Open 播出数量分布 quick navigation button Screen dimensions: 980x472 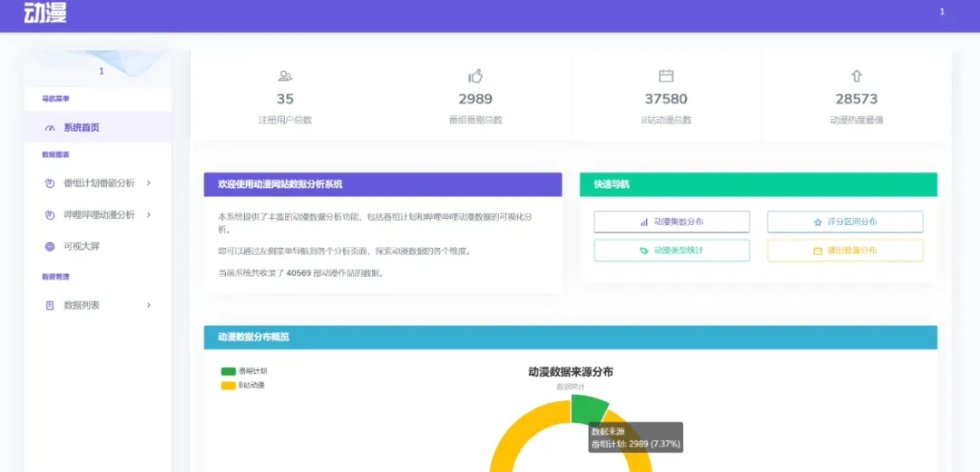(845, 251)
